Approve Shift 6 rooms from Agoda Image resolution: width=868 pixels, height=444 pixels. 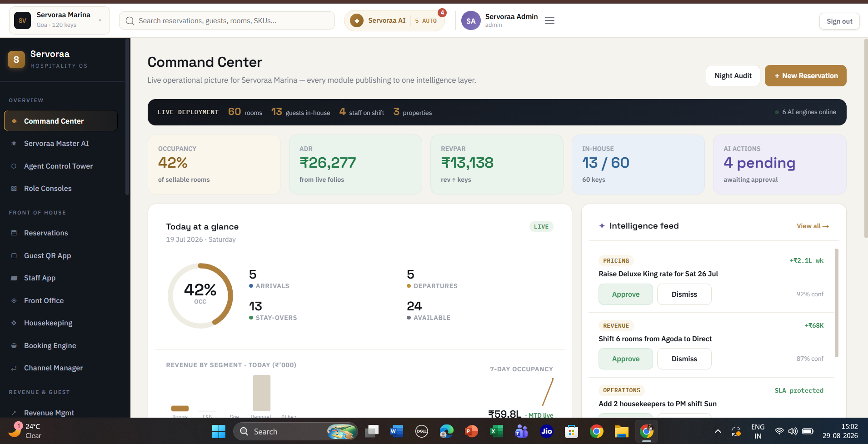625,359
